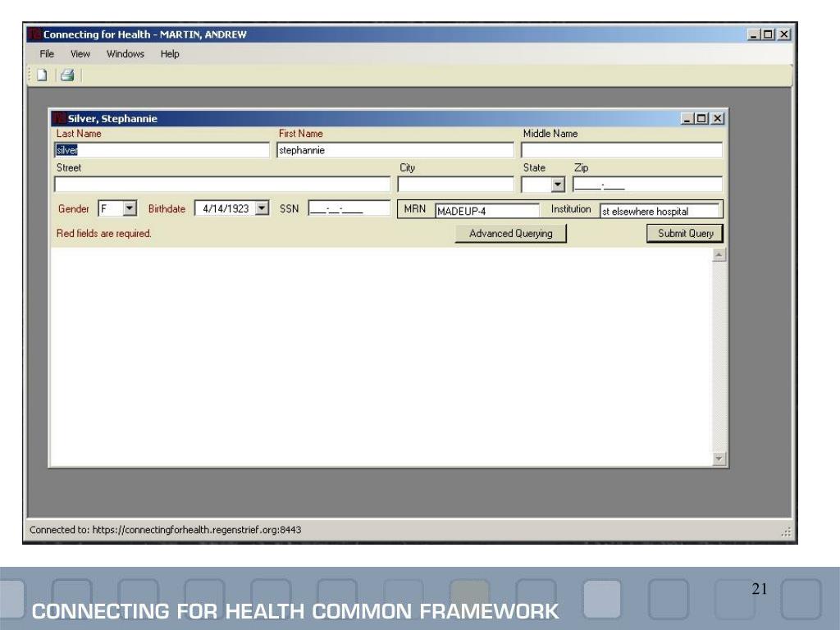Click the results scrollbar up arrow

coord(719,255)
